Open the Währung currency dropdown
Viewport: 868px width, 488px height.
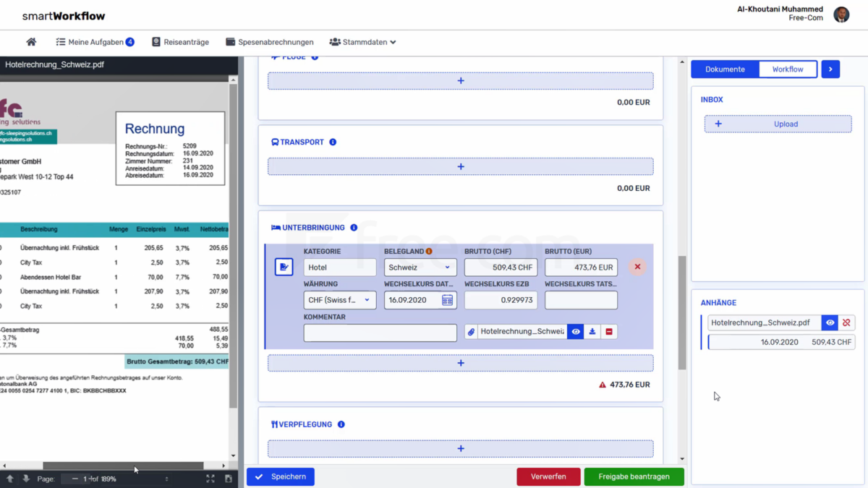click(x=339, y=299)
